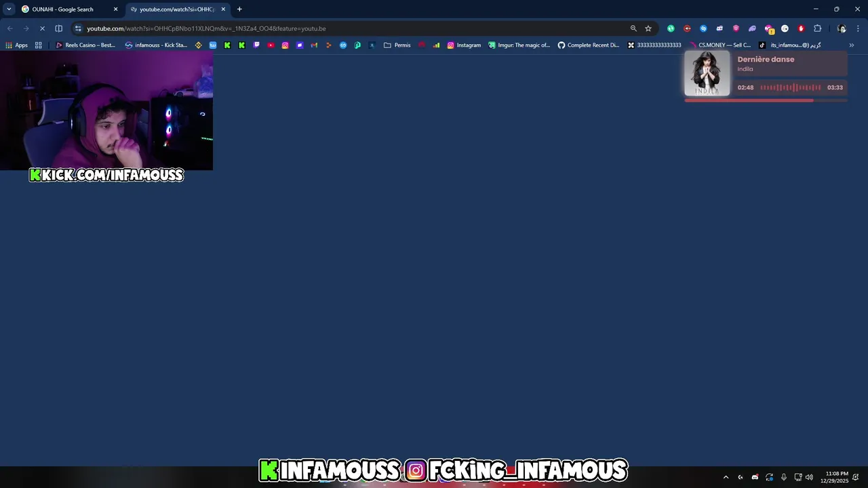The image size is (868, 488).
Task: Open infamouss Kick Stats bookmark
Action: click(156, 45)
